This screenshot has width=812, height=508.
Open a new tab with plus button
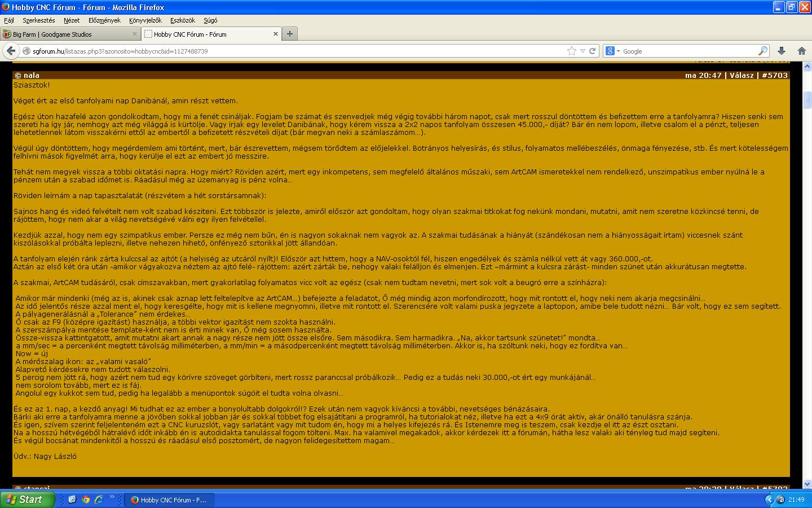[x=289, y=34]
